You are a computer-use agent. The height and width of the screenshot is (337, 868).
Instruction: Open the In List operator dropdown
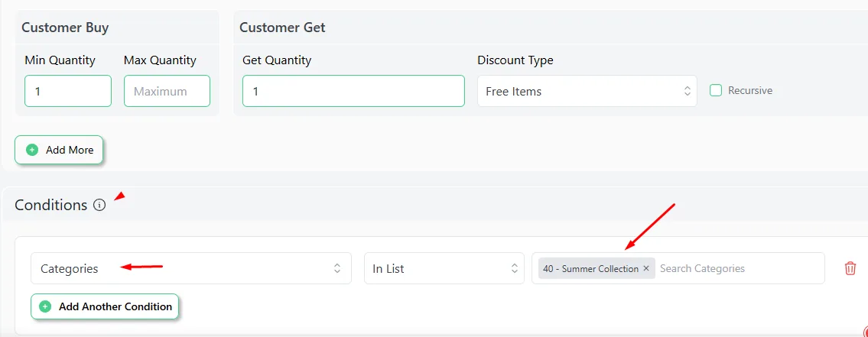pyautogui.click(x=444, y=268)
